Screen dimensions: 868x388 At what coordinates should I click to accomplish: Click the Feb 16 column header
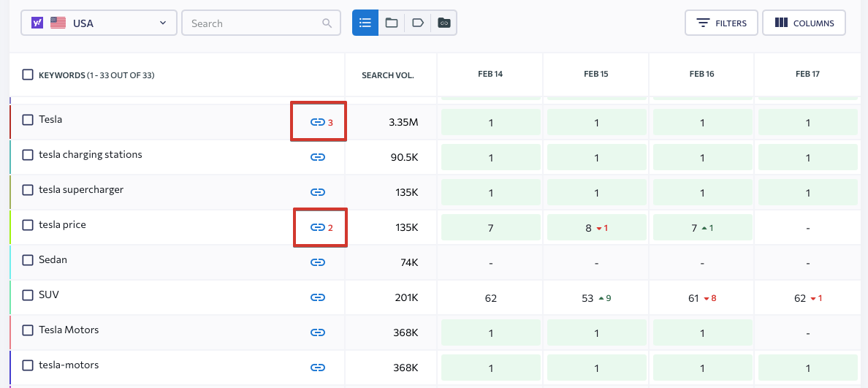pyautogui.click(x=701, y=74)
